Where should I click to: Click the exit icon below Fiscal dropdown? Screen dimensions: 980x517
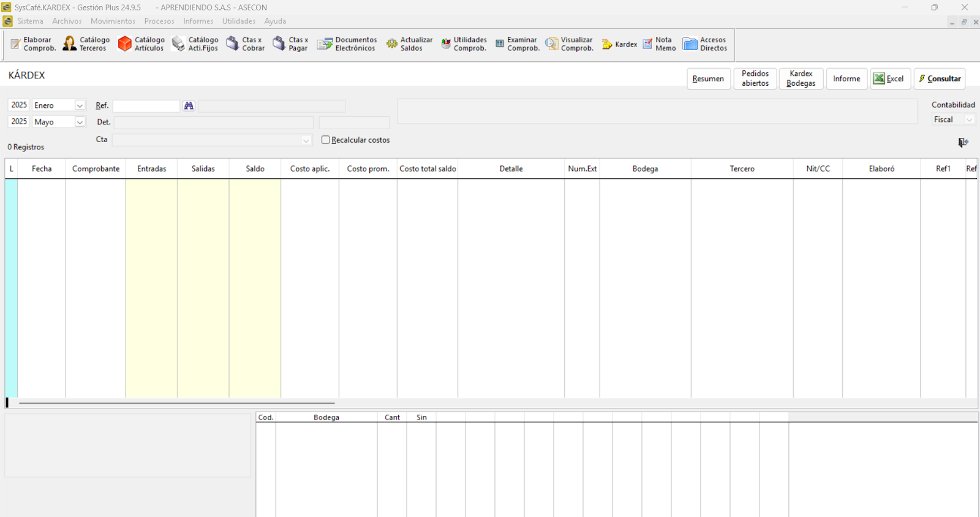pyautogui.click(x=963, y=143)
